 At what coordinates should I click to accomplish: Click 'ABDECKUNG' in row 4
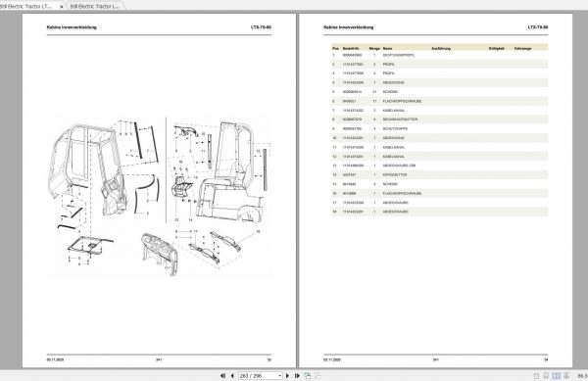click(393, 83)
